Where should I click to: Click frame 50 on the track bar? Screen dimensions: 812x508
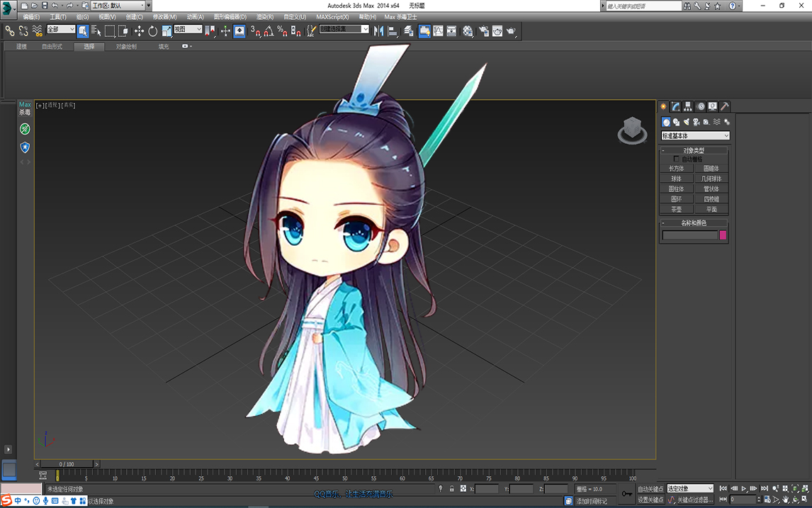pyautogui.click(x=345, y=474)
